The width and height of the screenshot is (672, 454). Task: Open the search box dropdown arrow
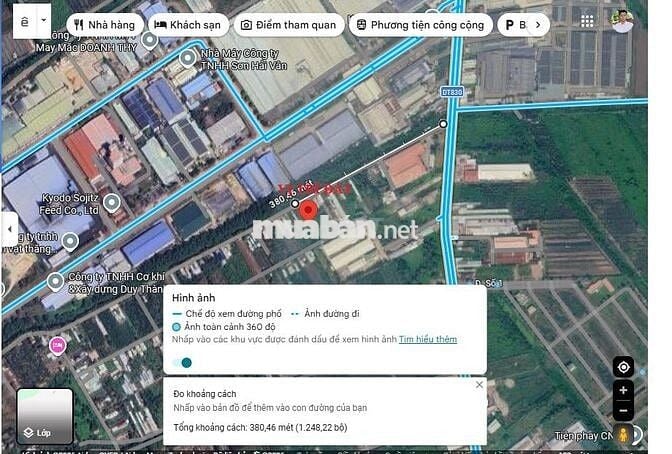44,20
